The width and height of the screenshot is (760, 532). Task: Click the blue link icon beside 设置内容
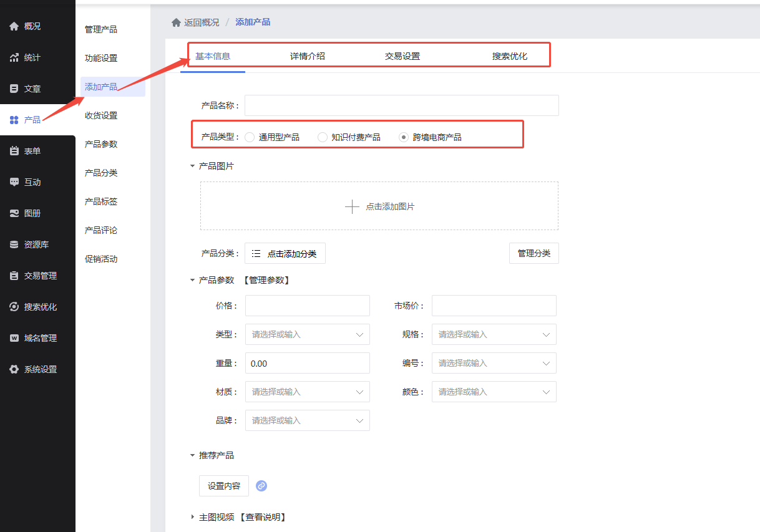(261, 486)
